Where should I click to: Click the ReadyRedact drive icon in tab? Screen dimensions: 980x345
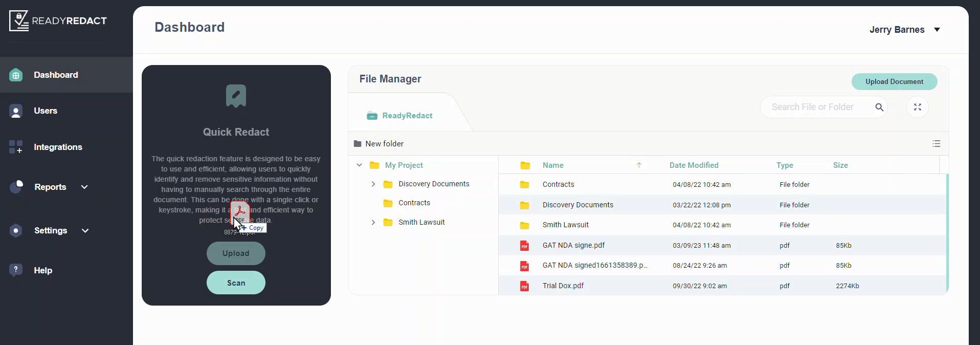pos(372,116)
